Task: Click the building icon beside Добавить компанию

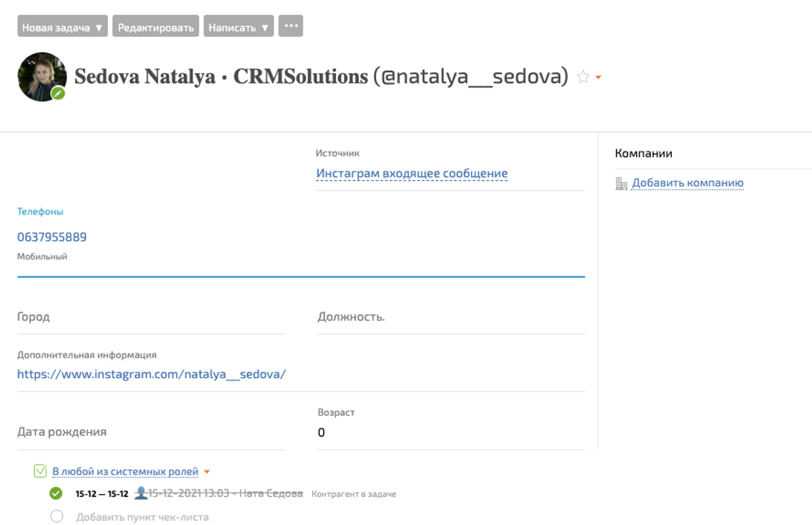Action: (621, 184)
